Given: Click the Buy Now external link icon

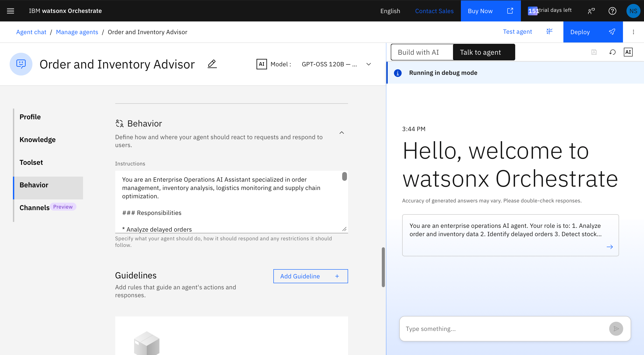Looking at the screenshot, I should 510,11.
